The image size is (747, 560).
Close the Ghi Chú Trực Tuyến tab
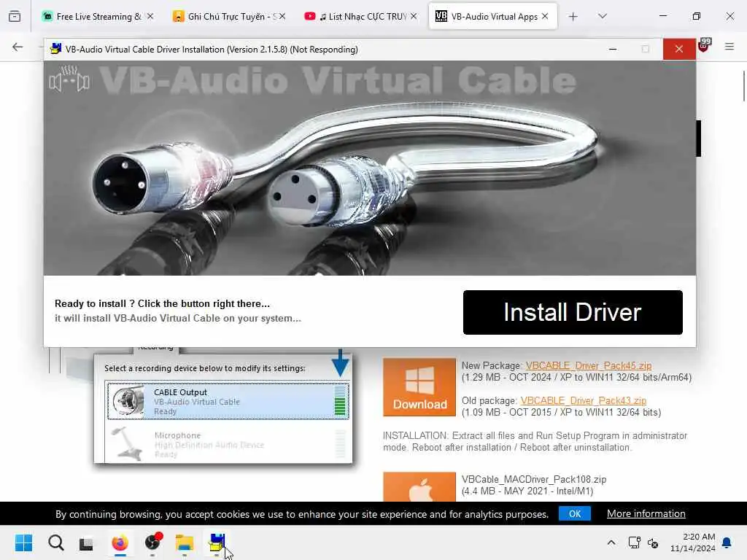282,16
